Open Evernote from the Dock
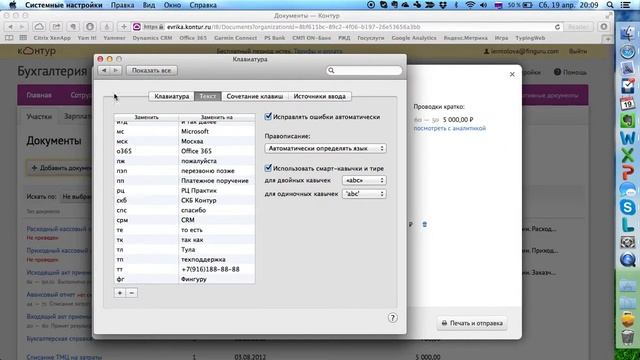This screenshot has height=360, width=640. pos(627,120)
